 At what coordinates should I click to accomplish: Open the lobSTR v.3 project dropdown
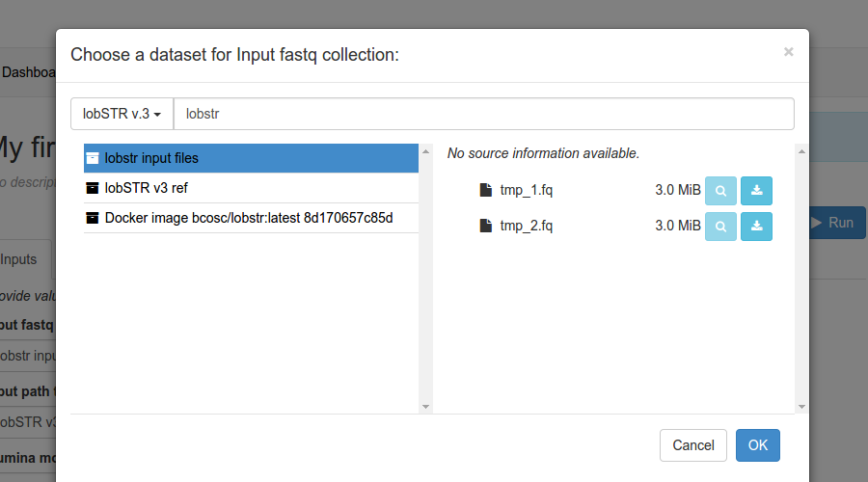pyautogui.click(x=122, y=114)
